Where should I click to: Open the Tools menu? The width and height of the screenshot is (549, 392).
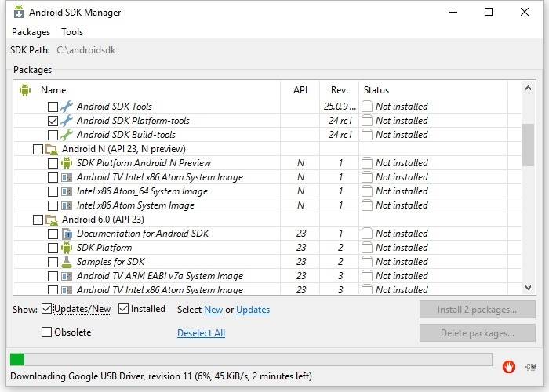tap(72, 32)
